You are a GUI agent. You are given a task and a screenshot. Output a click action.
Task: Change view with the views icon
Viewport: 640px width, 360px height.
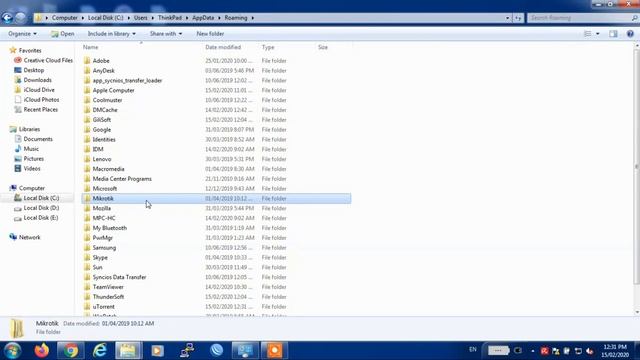[x=588, y=34]
